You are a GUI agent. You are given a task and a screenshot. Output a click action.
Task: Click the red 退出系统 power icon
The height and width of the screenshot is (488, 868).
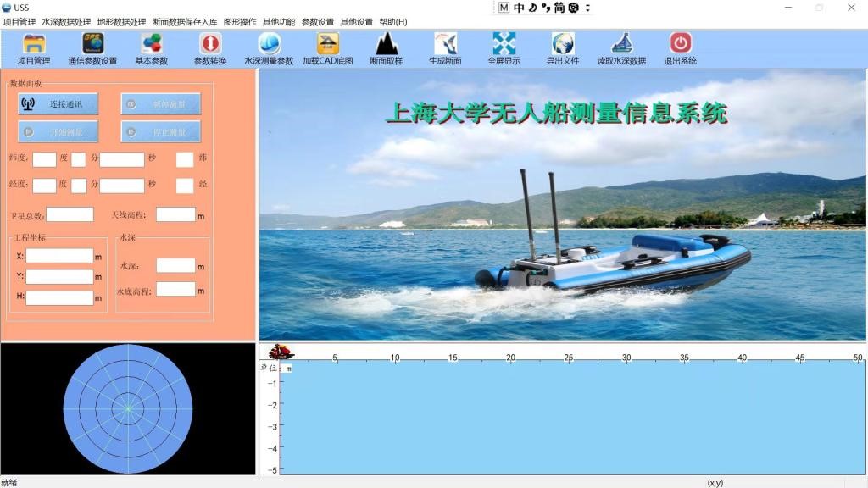[681, 49]
